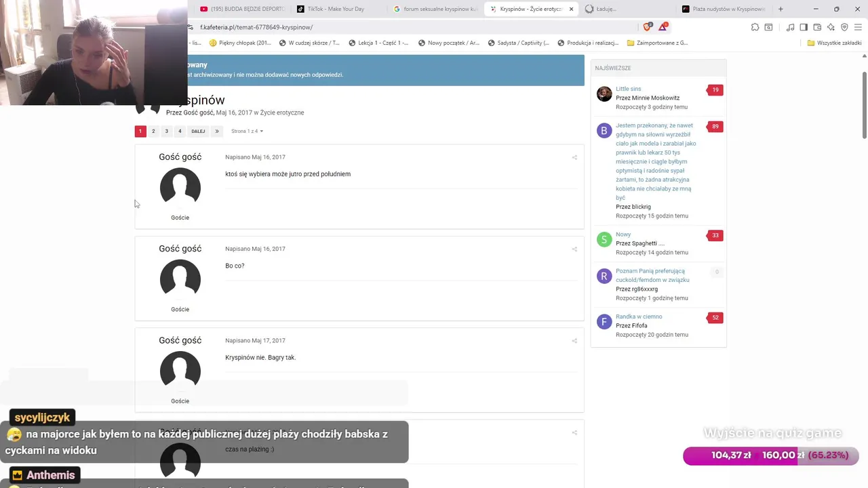
Task: Open the 'Randka w ciemno' topic
Action: (x=639, y=317)
